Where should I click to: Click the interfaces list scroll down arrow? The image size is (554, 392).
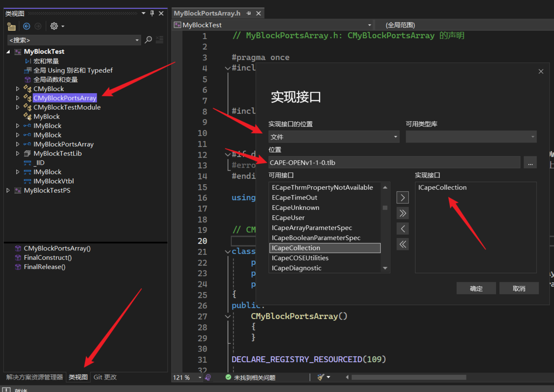pyautogui.click(x=385, y=268)
